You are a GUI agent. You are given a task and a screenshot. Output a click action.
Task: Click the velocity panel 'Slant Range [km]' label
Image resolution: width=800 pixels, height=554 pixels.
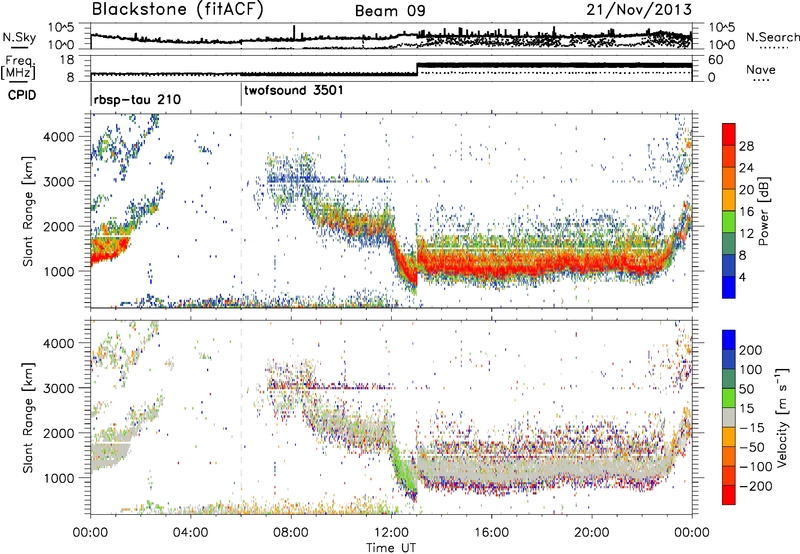(x=28, y=417)
